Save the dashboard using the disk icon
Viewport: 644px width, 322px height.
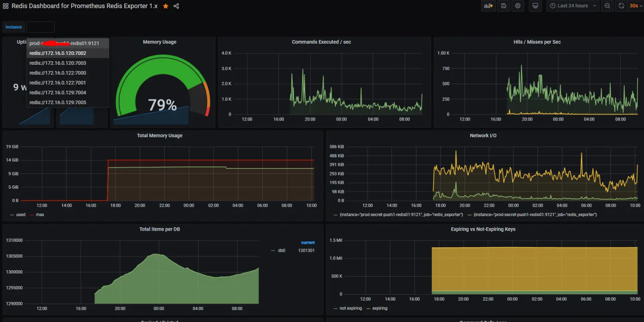504,6
